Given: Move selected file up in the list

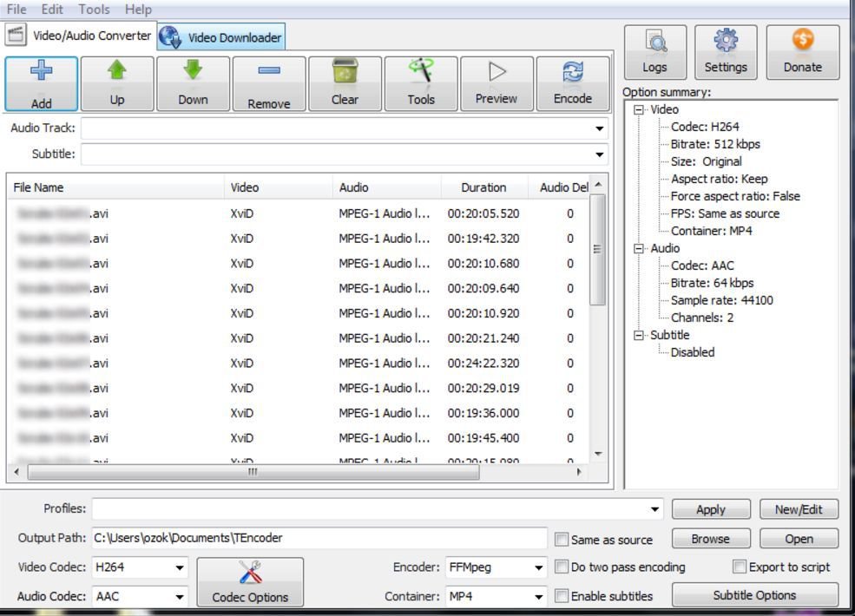Looking at the screenshot, I should 116,82.
